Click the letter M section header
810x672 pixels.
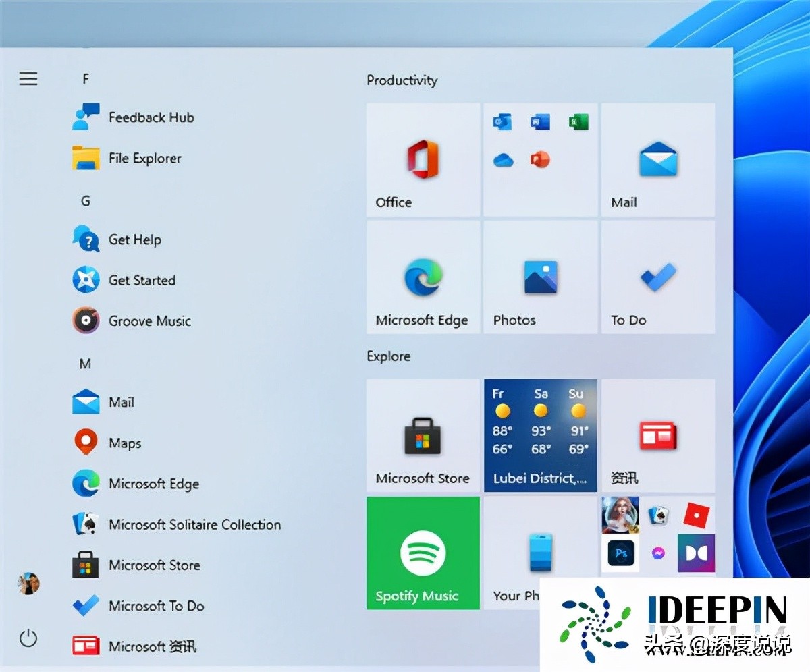click(x=85, y=364)
